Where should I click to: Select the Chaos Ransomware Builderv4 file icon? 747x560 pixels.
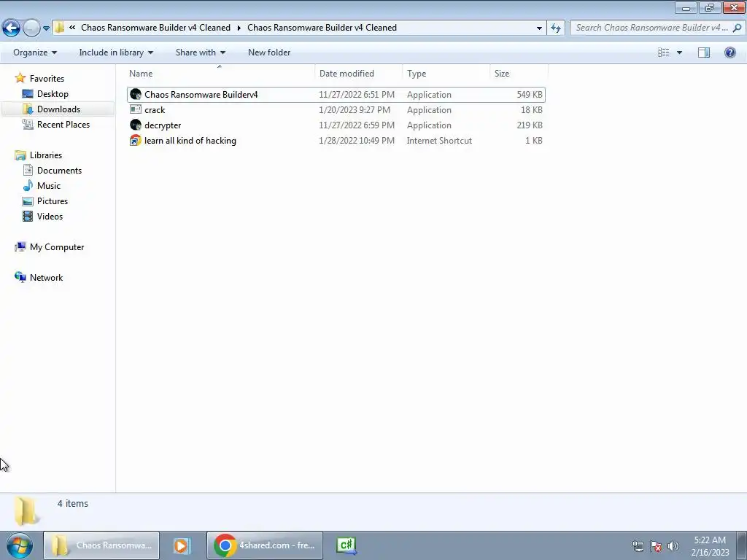click(x=136, y=94)
